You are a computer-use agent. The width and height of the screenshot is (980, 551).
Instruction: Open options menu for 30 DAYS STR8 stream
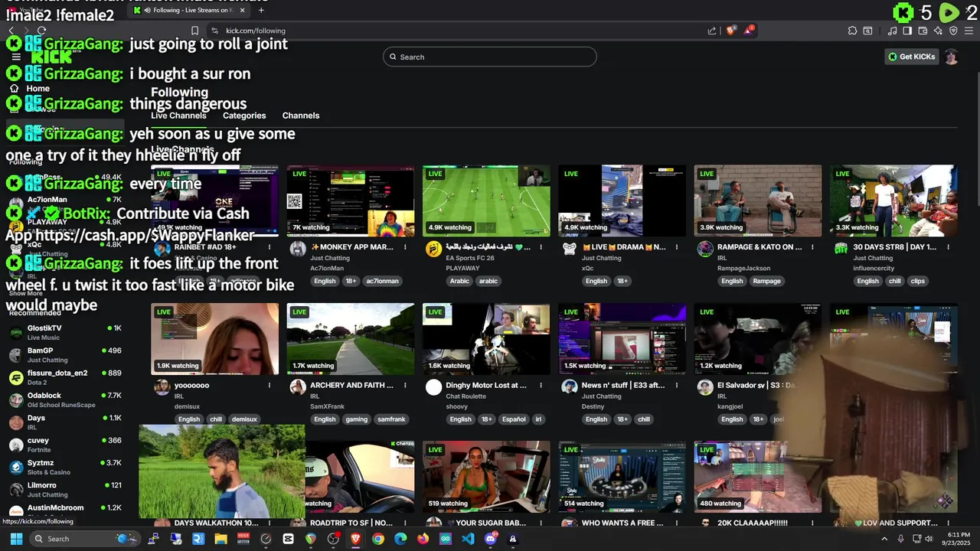coord(948,247)
